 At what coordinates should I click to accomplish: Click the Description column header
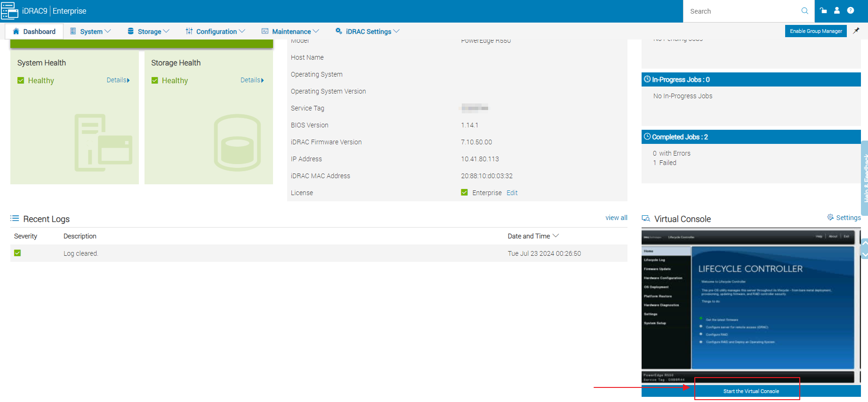click(x=80, y=236)
